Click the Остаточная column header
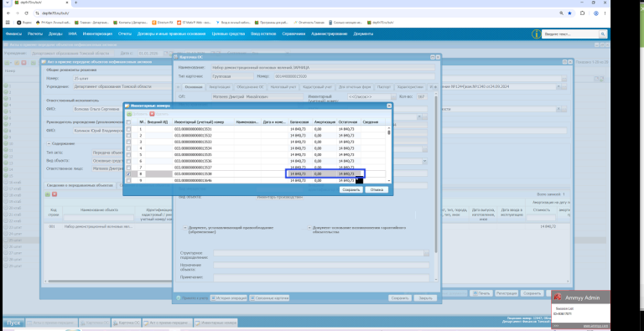Screen dimensions: 644x331 (349, 122)
